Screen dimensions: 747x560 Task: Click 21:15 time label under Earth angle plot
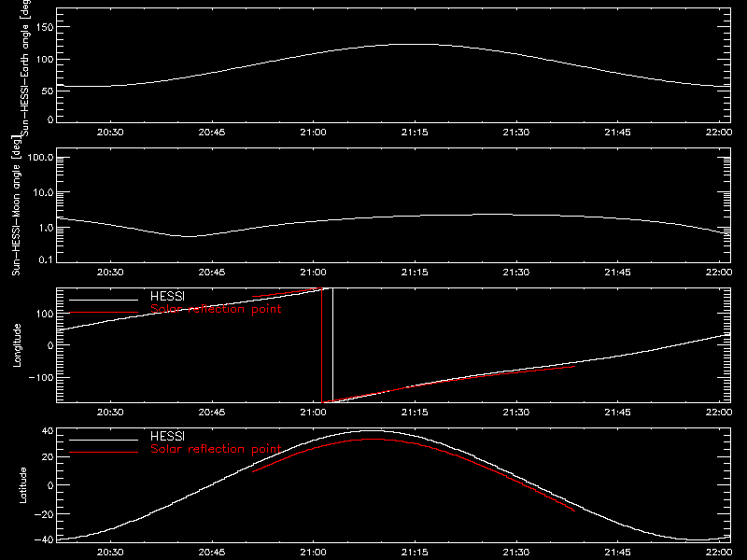(x=415, y=133)
